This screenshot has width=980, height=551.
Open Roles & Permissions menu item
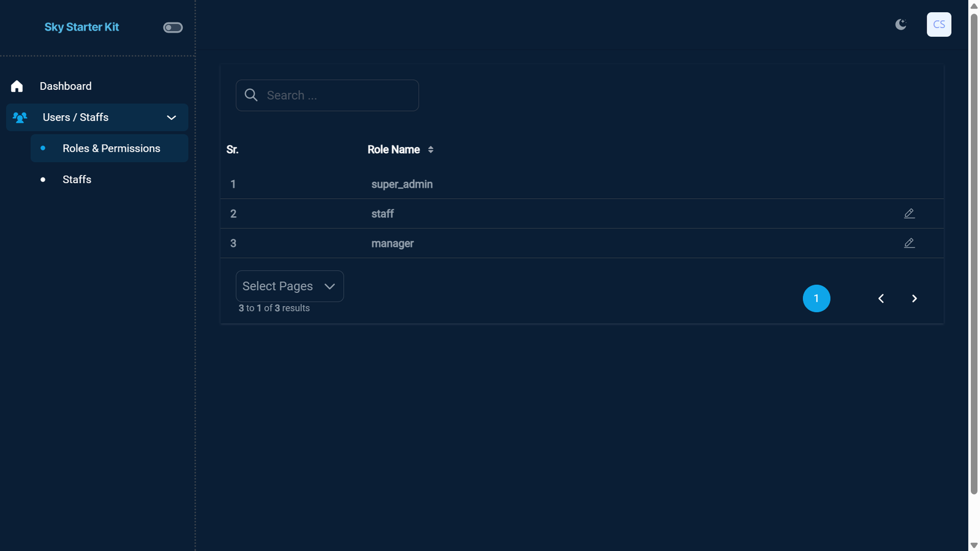click(110, 148)
